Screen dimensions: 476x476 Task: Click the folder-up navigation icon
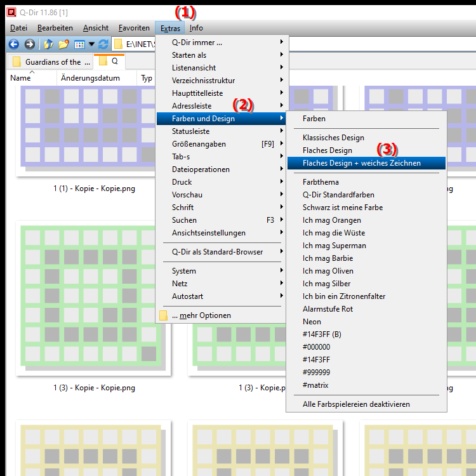click(x=48, y=44)
